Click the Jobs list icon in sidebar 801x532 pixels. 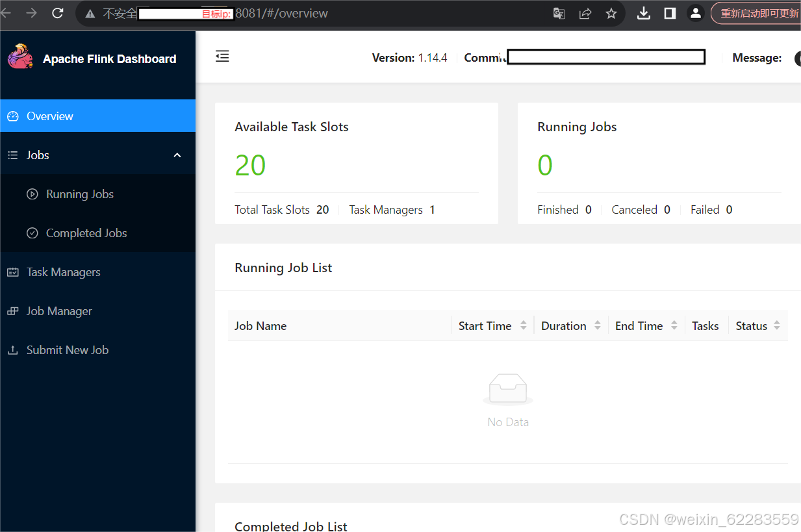pos(13,155)
